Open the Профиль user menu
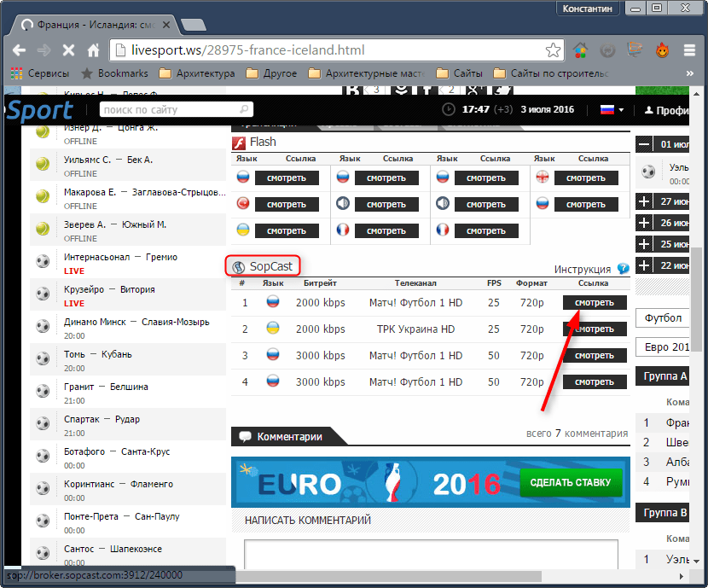Screen dimensions: 708x588 (666, 110)
